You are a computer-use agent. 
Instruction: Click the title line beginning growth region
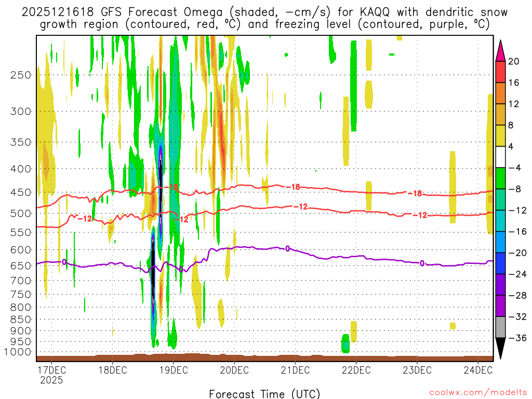264,24
